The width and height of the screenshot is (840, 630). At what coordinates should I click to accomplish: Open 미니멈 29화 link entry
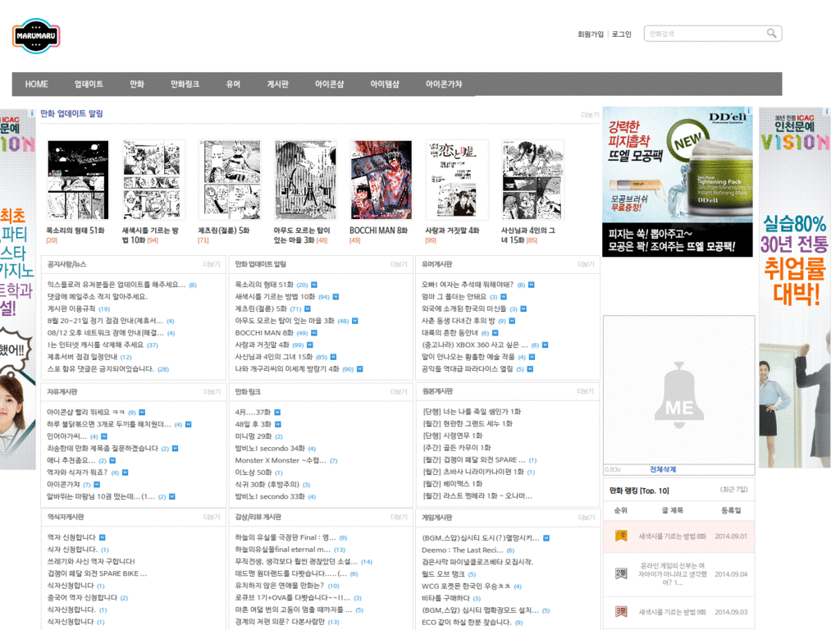point(253,436)
